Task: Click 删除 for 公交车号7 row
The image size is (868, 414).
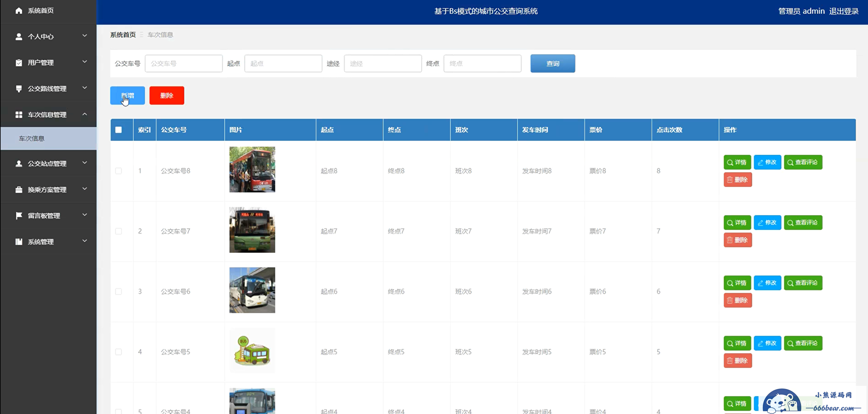Action: pos(738,240)
